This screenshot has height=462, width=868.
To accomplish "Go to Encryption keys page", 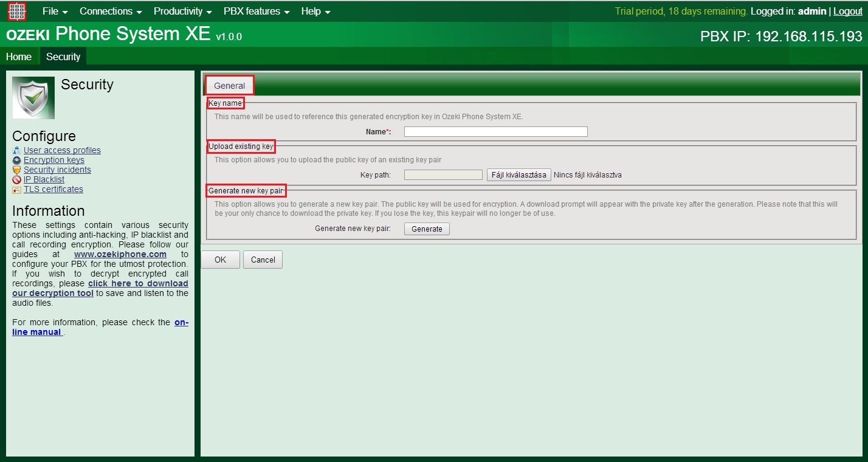I will pos(54,160).
